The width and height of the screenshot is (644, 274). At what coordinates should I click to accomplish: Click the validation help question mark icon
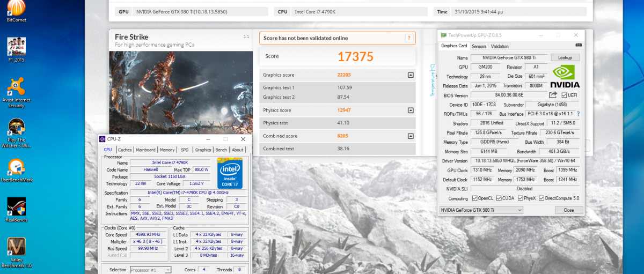point(408,38)
